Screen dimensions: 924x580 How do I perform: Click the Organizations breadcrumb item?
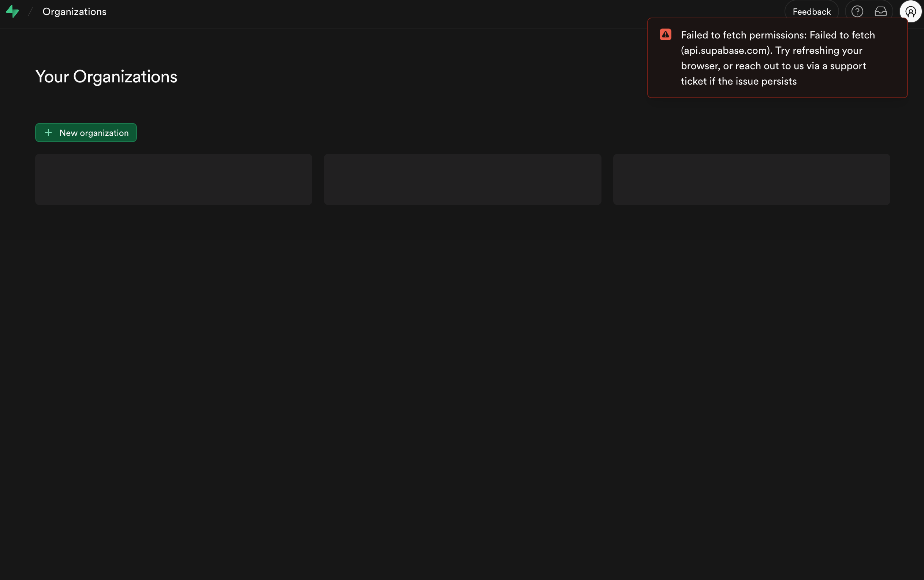74,11
